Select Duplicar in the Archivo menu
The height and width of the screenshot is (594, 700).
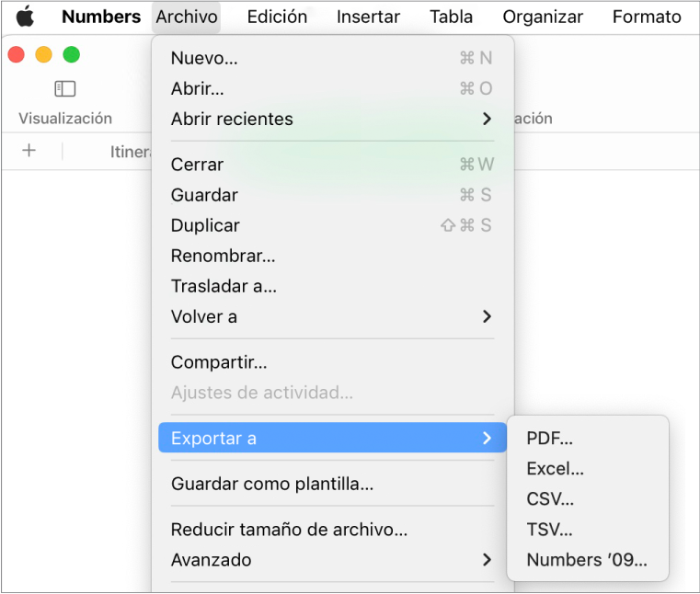point(333,225)
